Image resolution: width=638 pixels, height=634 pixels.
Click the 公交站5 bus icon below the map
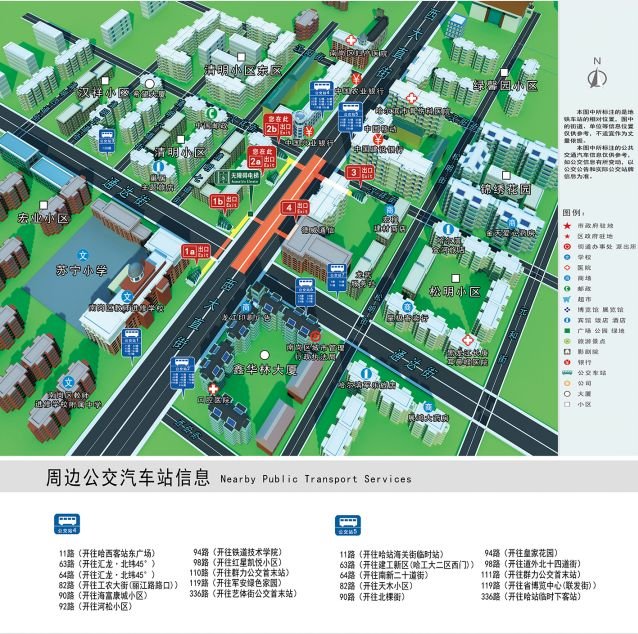point(346,523)
